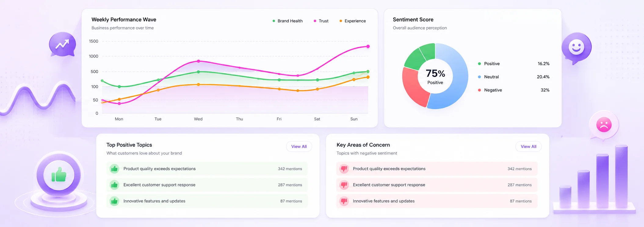Click the Negative 32% value
644x227 pixels.
click(x=545, y=90)
